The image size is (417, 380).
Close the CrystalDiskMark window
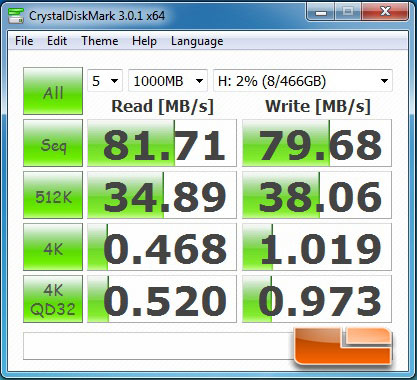pyautogui.click(x=386, y=12)
